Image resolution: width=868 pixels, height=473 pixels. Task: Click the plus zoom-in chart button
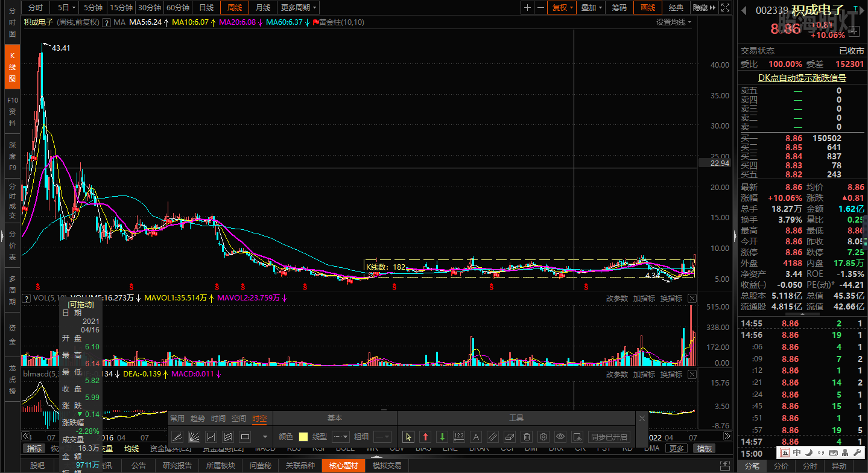[528, 8]
